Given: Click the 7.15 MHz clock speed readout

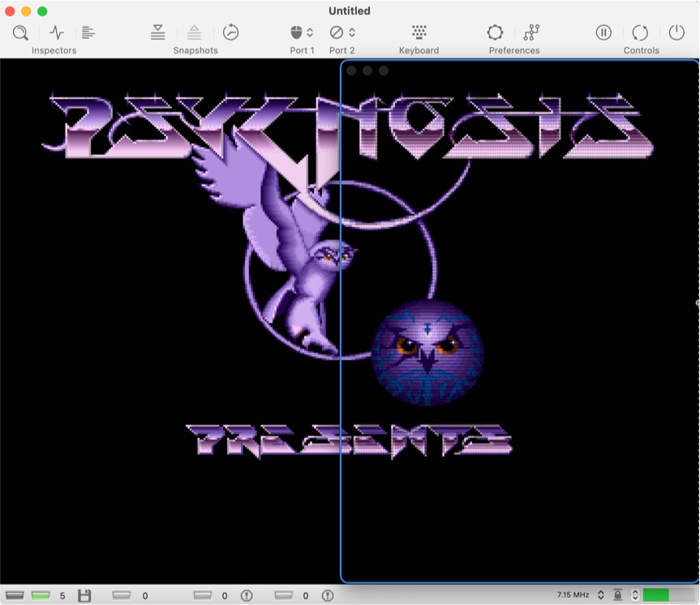Looking at the screenshot, I should point(573,594).
